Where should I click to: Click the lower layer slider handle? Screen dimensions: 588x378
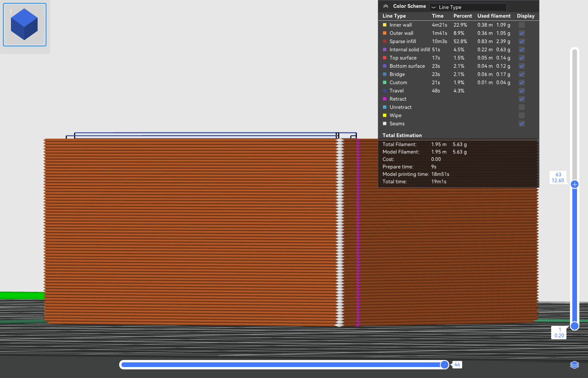[x=575, y=326]
